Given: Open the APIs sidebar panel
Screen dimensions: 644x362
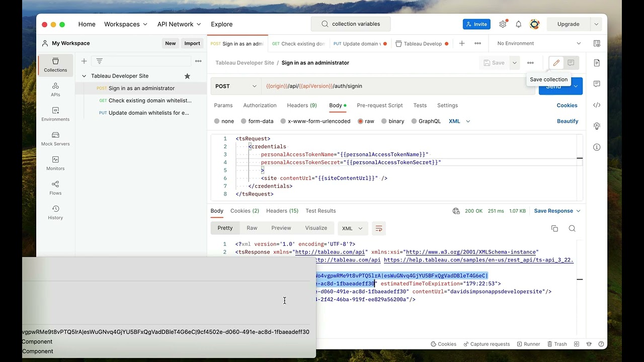Looking at the screenshot, I should [55, 89].
